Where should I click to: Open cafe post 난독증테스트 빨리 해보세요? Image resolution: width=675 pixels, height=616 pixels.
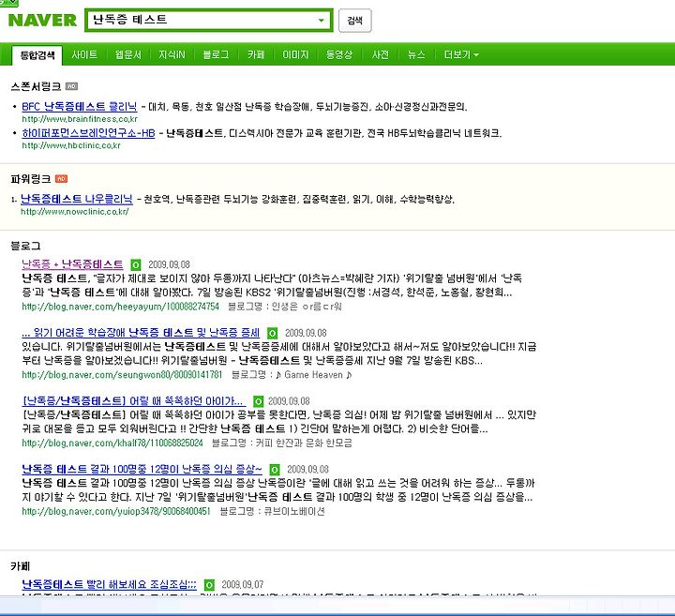click(109, 584)
